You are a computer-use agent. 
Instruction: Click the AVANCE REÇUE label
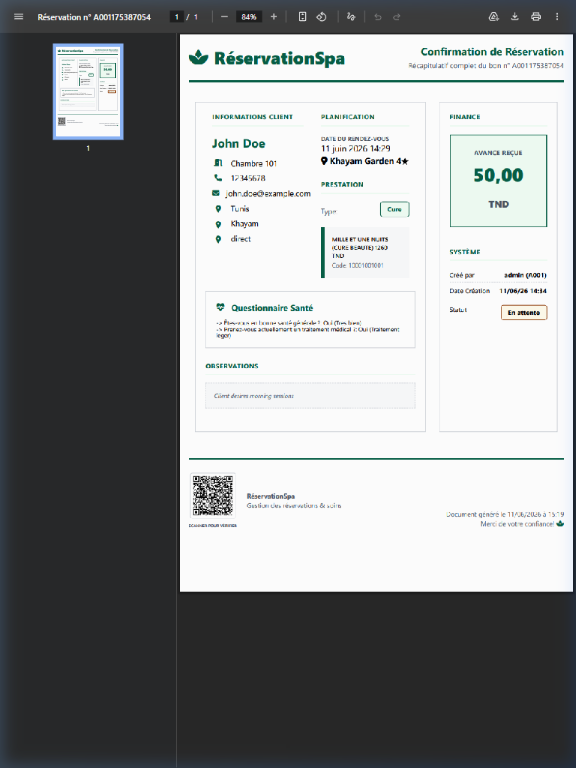(x=498, y=153)
